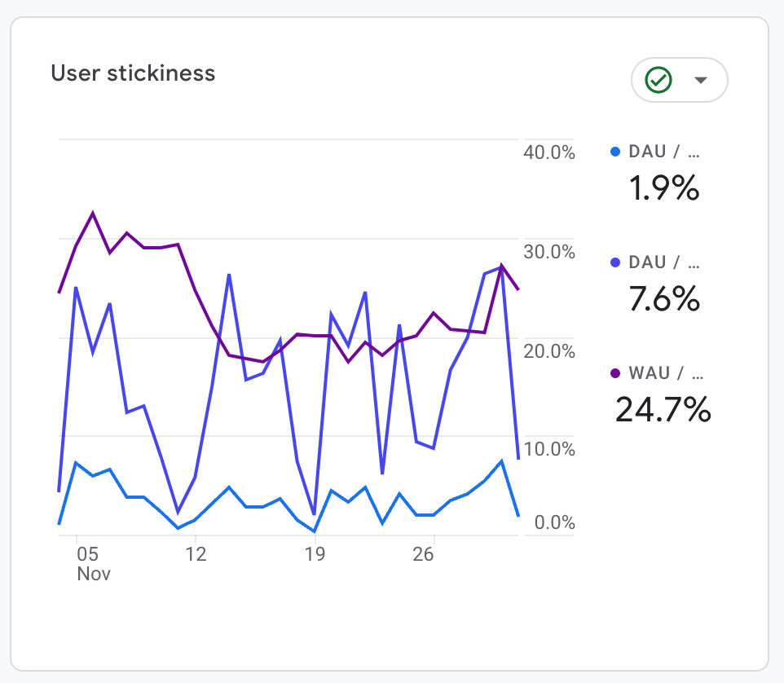Click the 30.0% y-axis label
The image size is (784, 683).
point(549,252)
